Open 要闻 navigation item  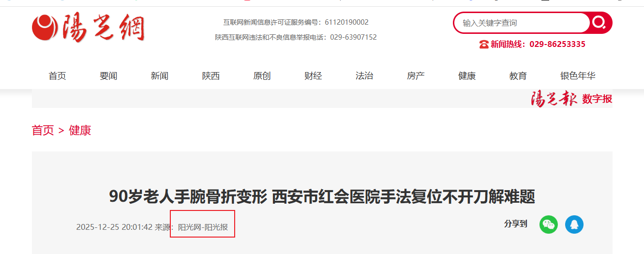tap(108, 76)
